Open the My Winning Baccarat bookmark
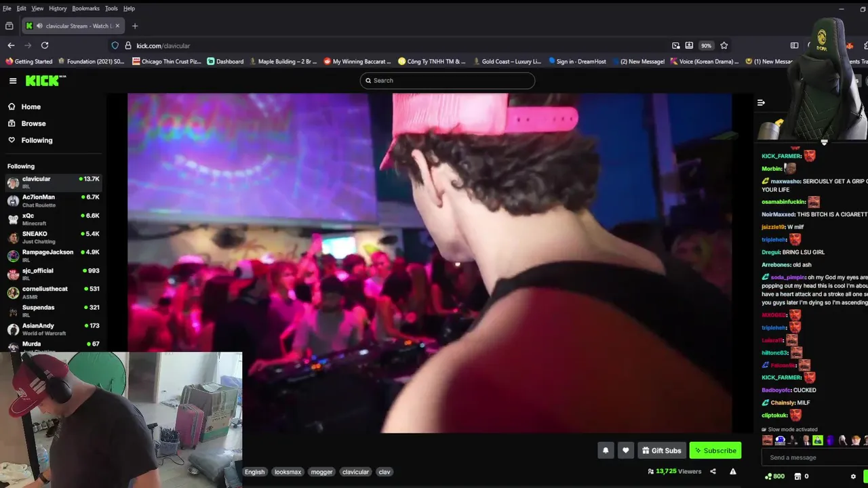 [357, 61]
